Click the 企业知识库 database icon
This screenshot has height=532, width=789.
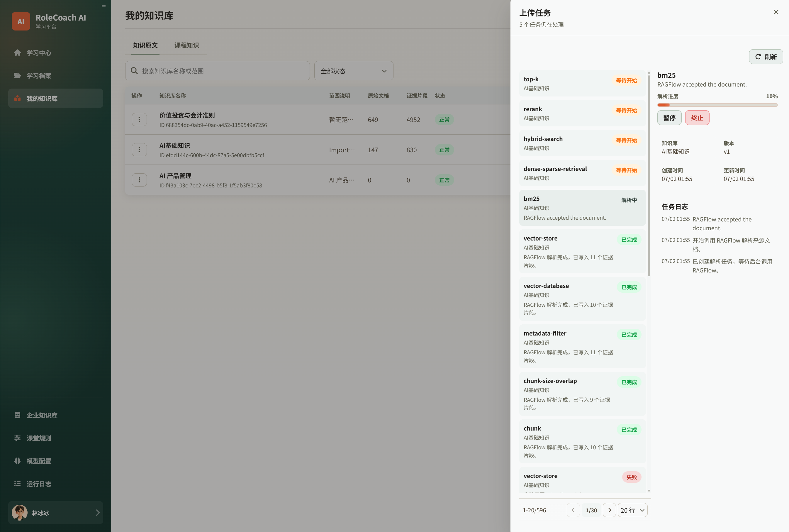pos(17,415)
